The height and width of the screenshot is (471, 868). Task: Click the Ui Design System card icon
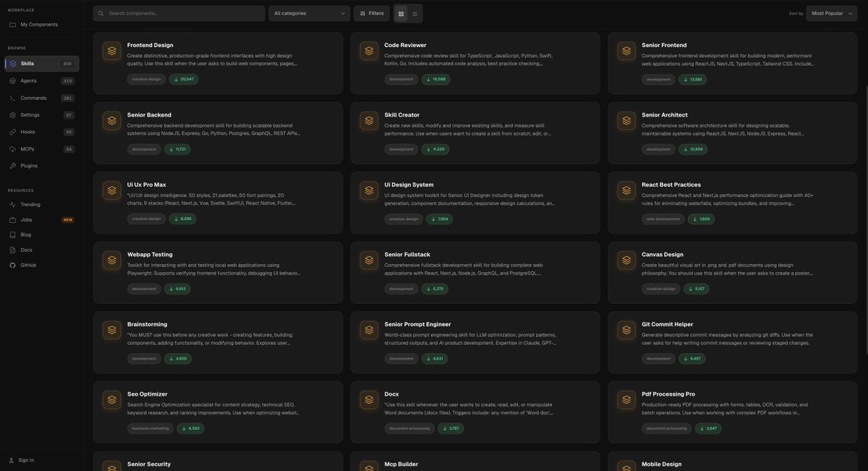point(369,190)
